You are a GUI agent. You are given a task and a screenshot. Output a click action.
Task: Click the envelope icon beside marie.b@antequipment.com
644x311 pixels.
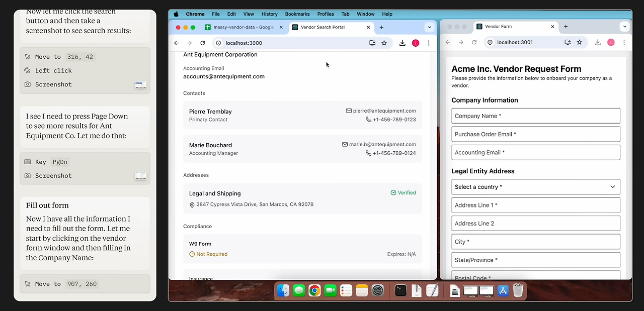click(x=345, y=144)
